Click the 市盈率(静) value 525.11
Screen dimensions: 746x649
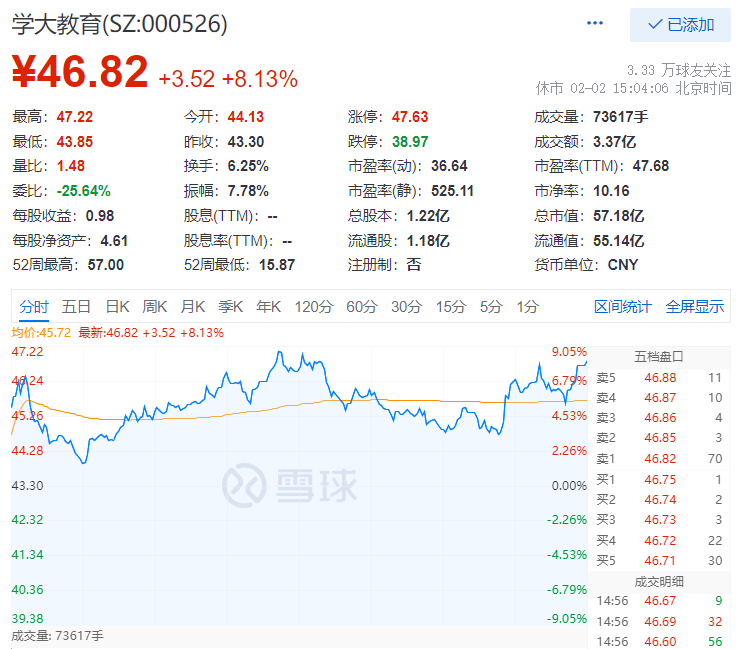452,191
